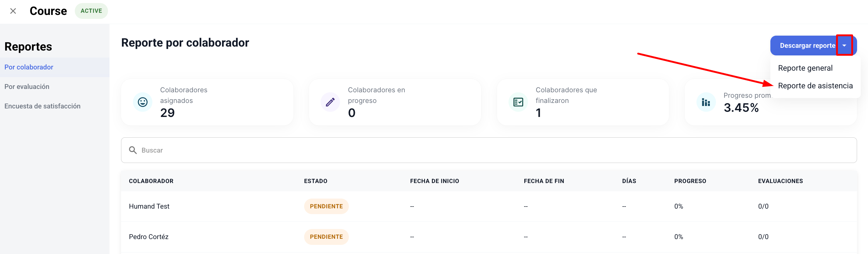868x254 pixels.
Task: Go to Encuesta de satisfacción
Action: 43,106
